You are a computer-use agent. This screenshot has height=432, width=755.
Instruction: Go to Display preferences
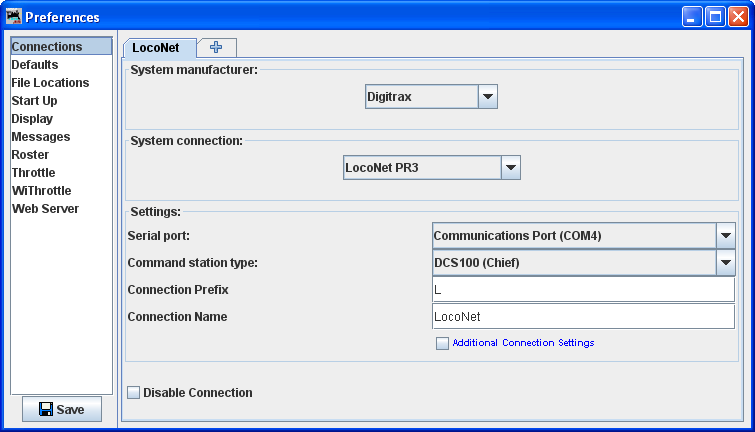pos(32,119)
